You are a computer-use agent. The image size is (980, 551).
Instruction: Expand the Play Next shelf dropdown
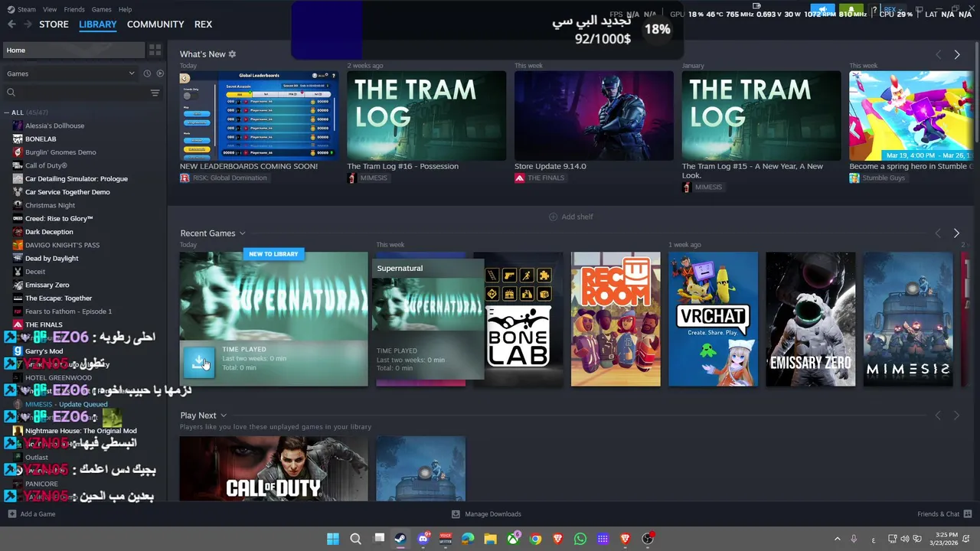point(223,416)
